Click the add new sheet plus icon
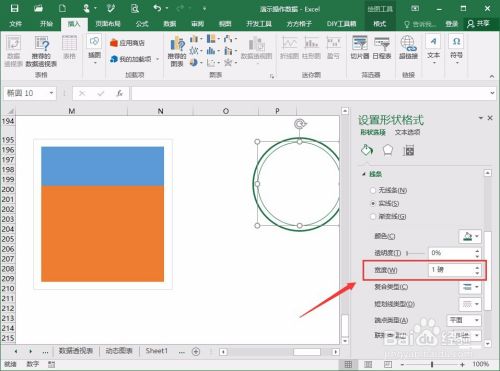500x371 pixels. click(196, 351)
